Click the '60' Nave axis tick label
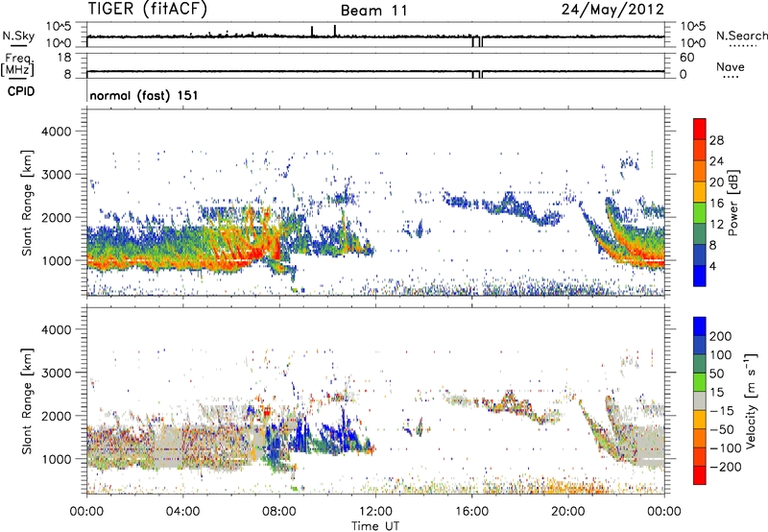768x532 pixels. 687,58
